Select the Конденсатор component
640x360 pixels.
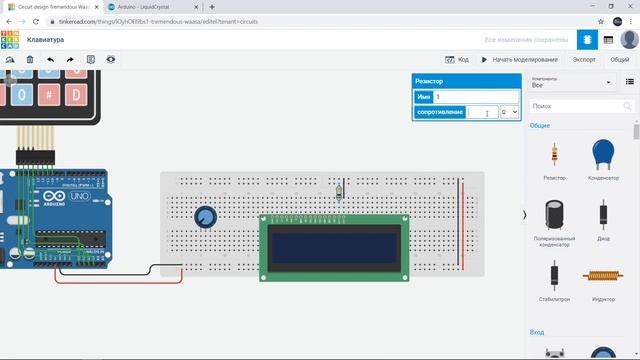click(x=603, y=160)
